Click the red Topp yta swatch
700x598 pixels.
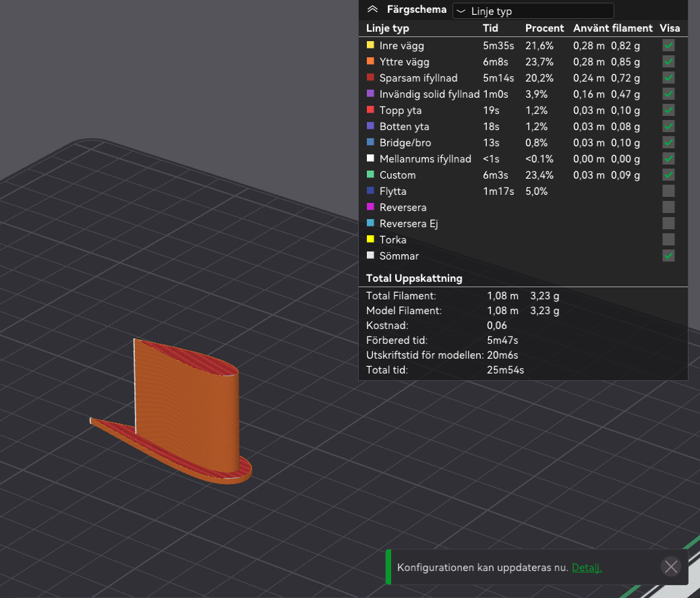coord(370,109)
